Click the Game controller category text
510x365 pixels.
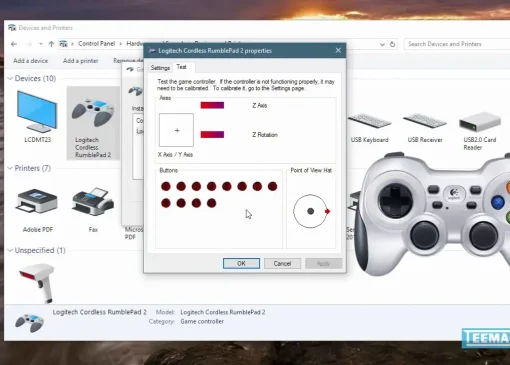[202, 322]
